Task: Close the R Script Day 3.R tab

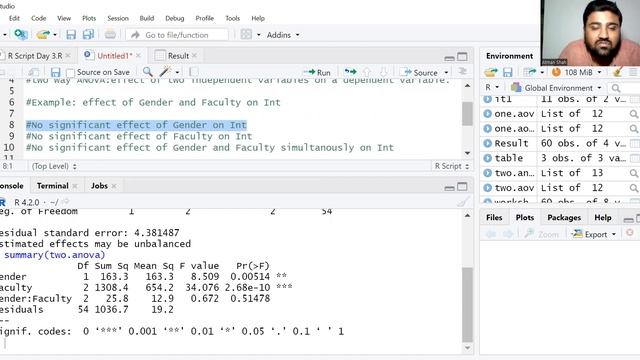Action: (x=68, y=56)
